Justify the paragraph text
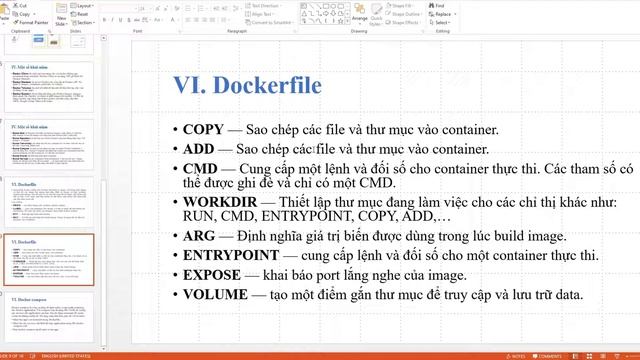This screenshot has height=360, width=640. (x=213, y=20)
